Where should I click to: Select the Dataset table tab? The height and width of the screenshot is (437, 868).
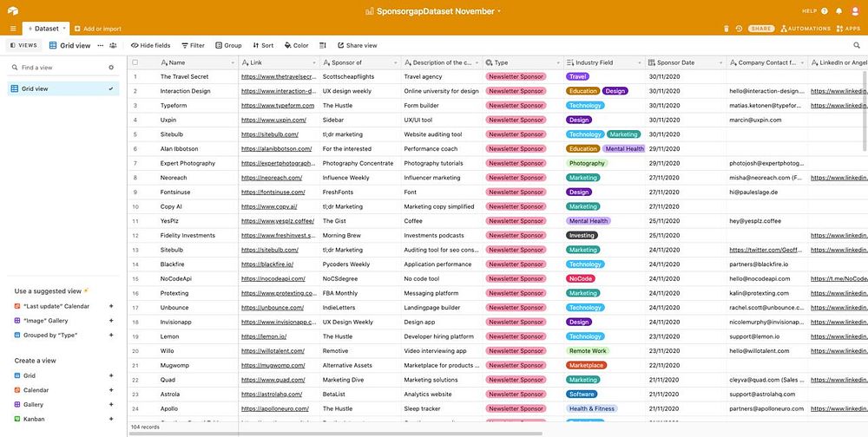pos(45,29)
